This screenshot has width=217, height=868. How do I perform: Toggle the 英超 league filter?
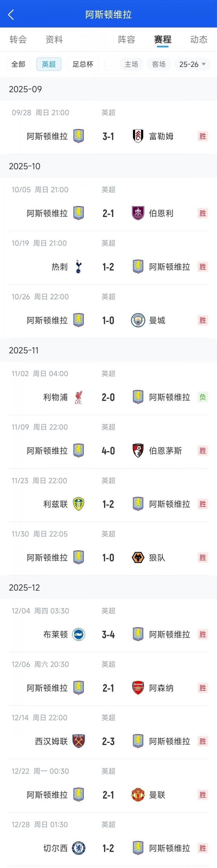coord(49,64)
